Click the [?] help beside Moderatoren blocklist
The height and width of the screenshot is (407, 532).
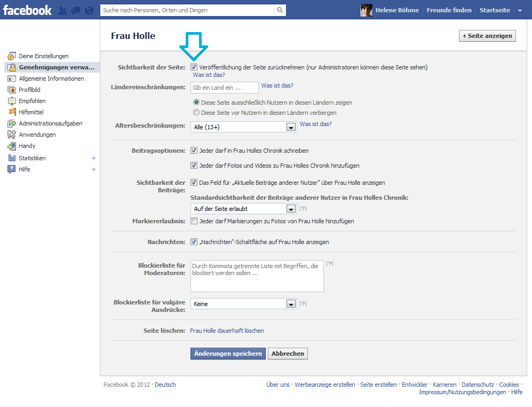(329, 263)
